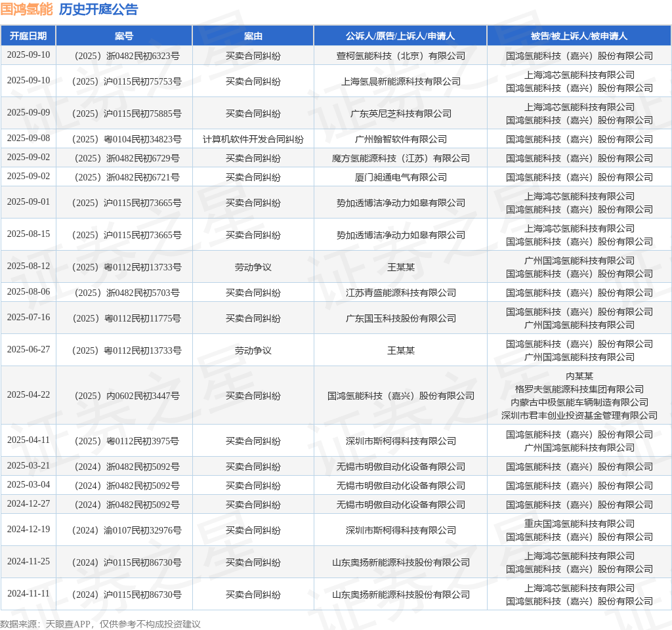The width and height of the screenshot is (672, 630).
Task: Click plaintiff 广东国玉科技股份有限公司
Action: 400,318
